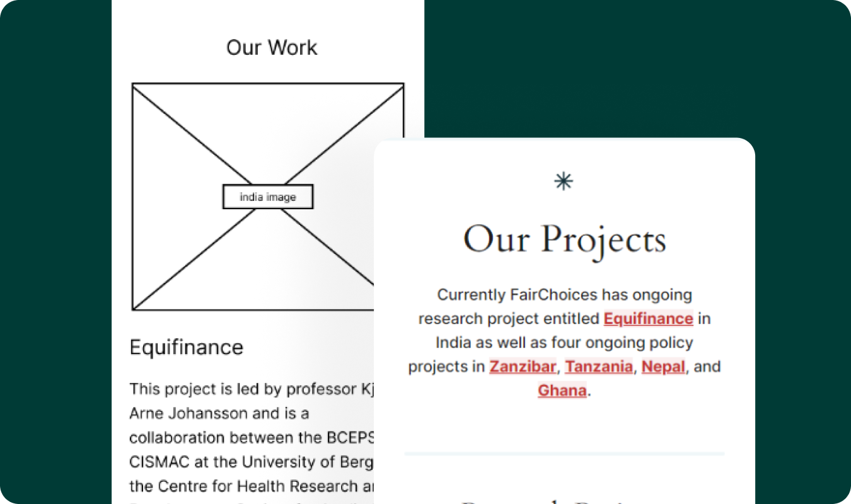Click the line starting 'This project is led'
This screenshot has width=851, height=504.
coord(252,389)
